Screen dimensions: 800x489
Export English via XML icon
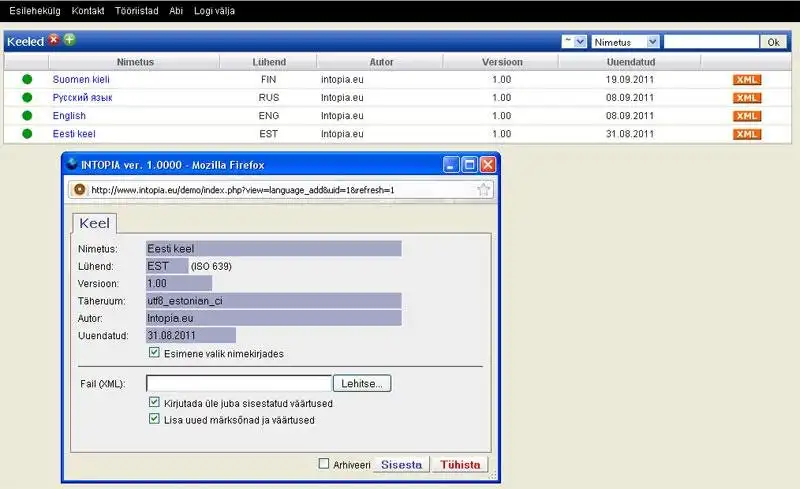(747, 116)
